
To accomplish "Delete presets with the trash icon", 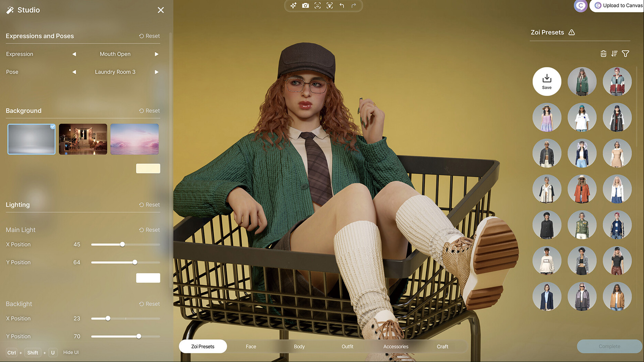I will click(x=603, y=54).
